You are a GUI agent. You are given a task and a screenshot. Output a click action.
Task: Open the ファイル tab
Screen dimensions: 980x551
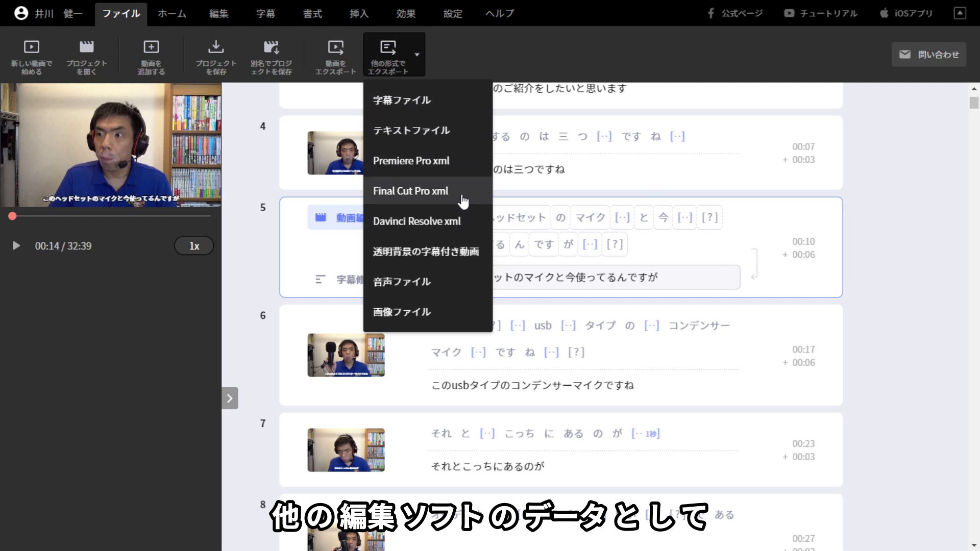coord(121,14)
